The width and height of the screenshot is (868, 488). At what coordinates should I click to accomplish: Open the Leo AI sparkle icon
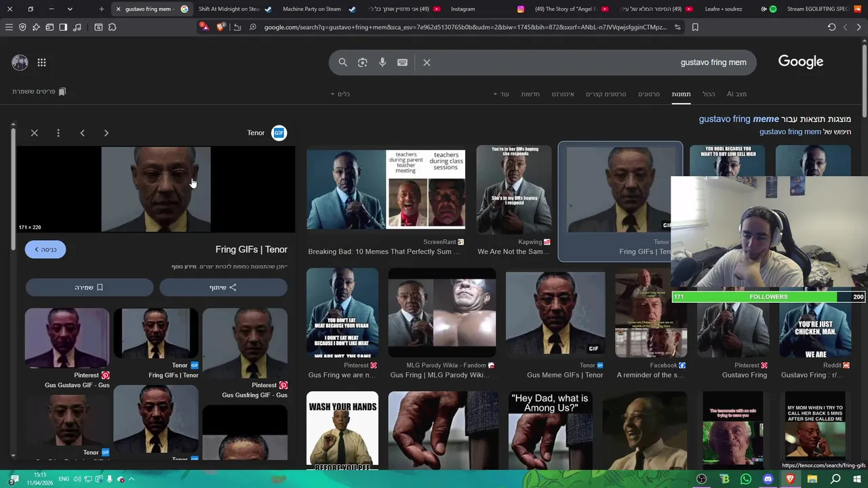tap(36, 27)
